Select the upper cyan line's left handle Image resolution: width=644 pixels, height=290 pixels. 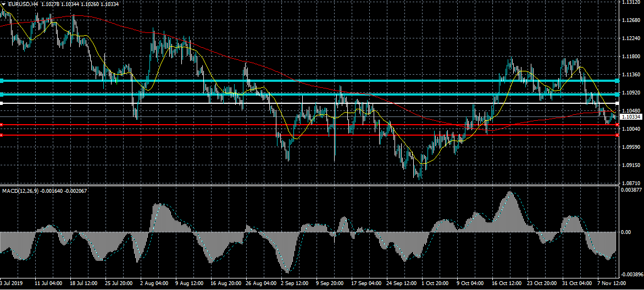tap(2, 81)
